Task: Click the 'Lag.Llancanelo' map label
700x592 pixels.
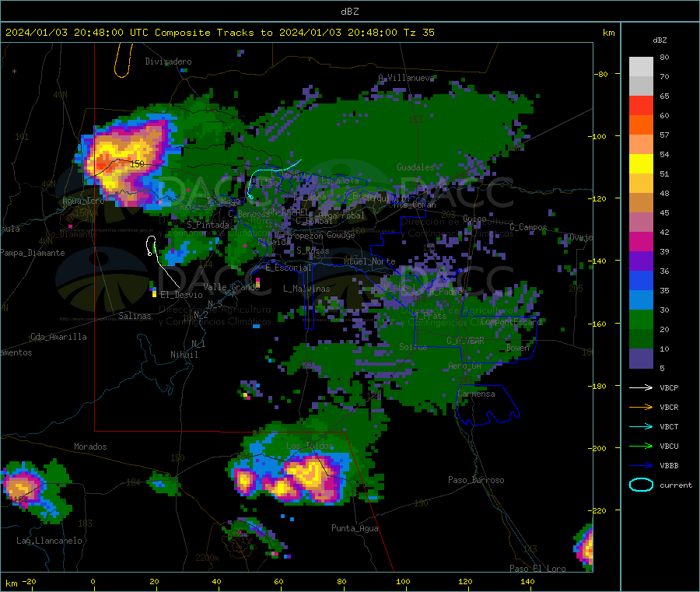Action: tap(49, 541)
